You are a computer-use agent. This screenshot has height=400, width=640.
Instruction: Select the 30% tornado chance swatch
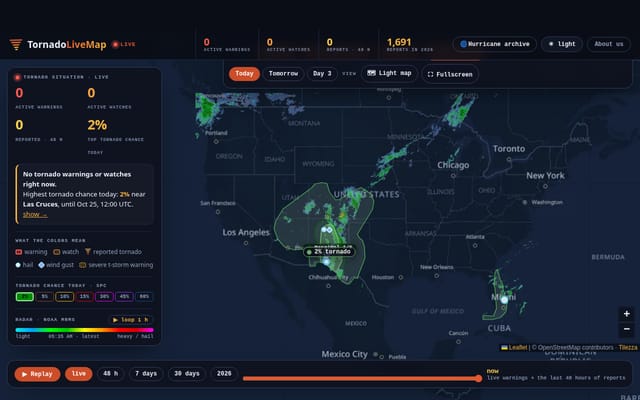tap(104, 297)
